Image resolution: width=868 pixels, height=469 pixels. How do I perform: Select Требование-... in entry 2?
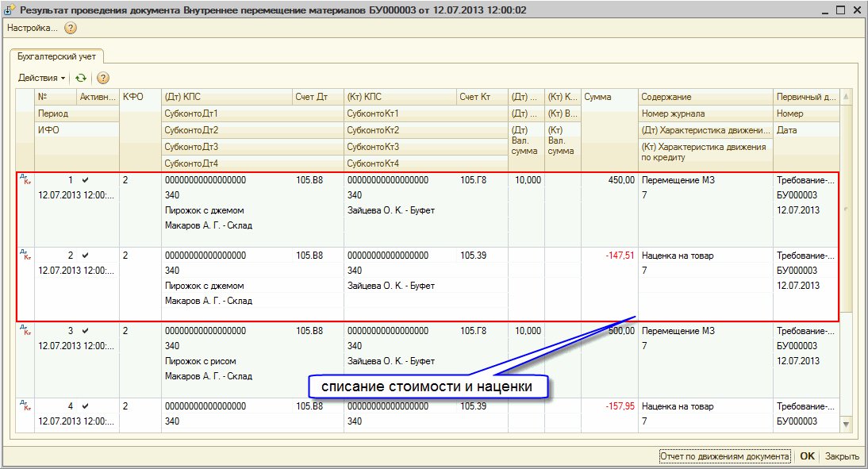click(x=805, y=256)
